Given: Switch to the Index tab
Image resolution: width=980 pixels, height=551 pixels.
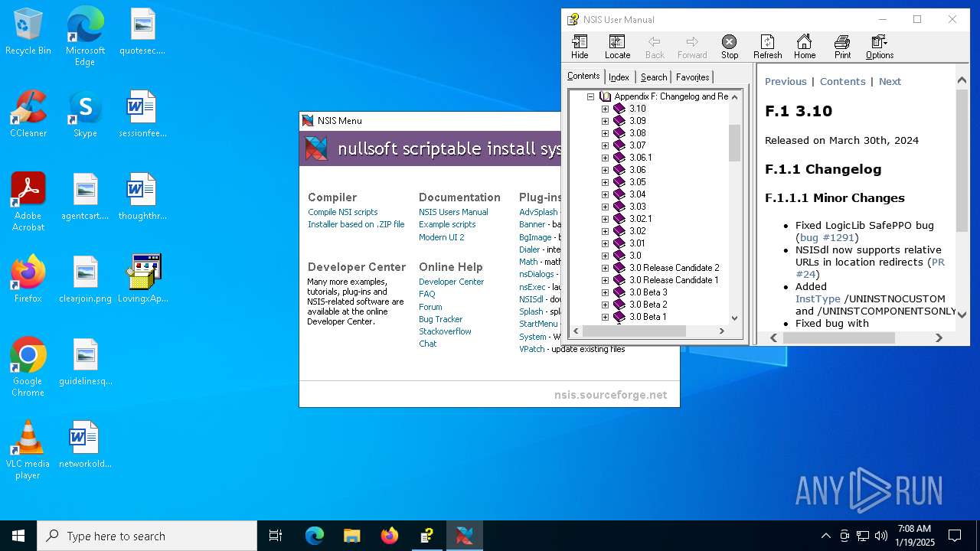Looking at the screenshot, I should click(x=619, y=77).
